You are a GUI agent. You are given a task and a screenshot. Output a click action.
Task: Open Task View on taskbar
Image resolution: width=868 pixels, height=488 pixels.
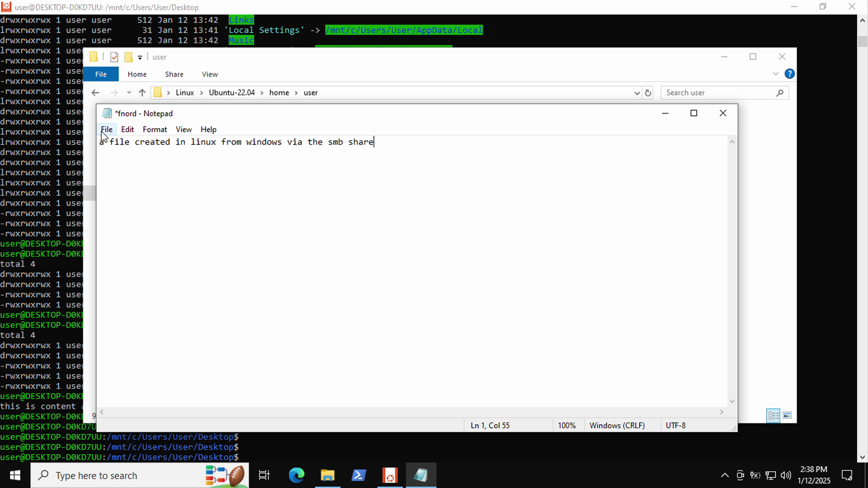point(264,475)
